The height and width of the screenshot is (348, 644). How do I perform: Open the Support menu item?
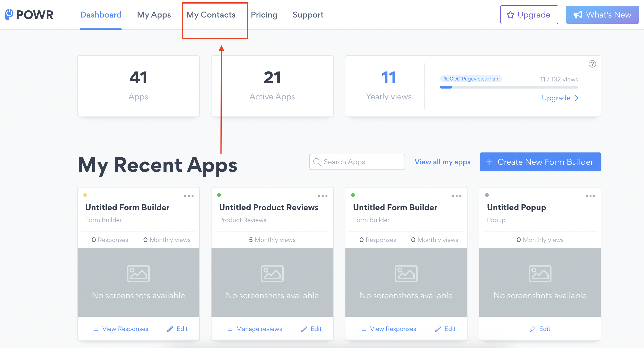[x=308, y=15]
